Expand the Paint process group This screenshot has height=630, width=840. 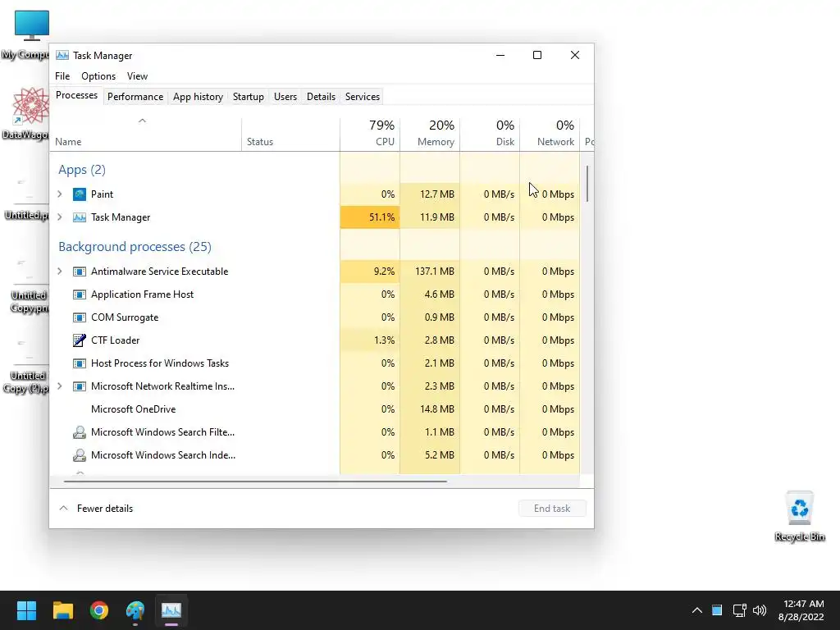[x=60, y=194]
